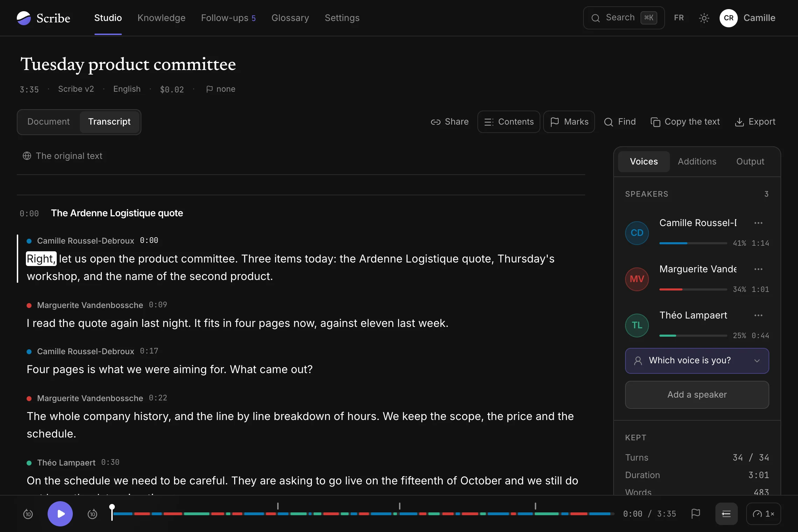This screenshot has width=798, height=532.
Task: Click the play button
Action: tap(60, 513)
